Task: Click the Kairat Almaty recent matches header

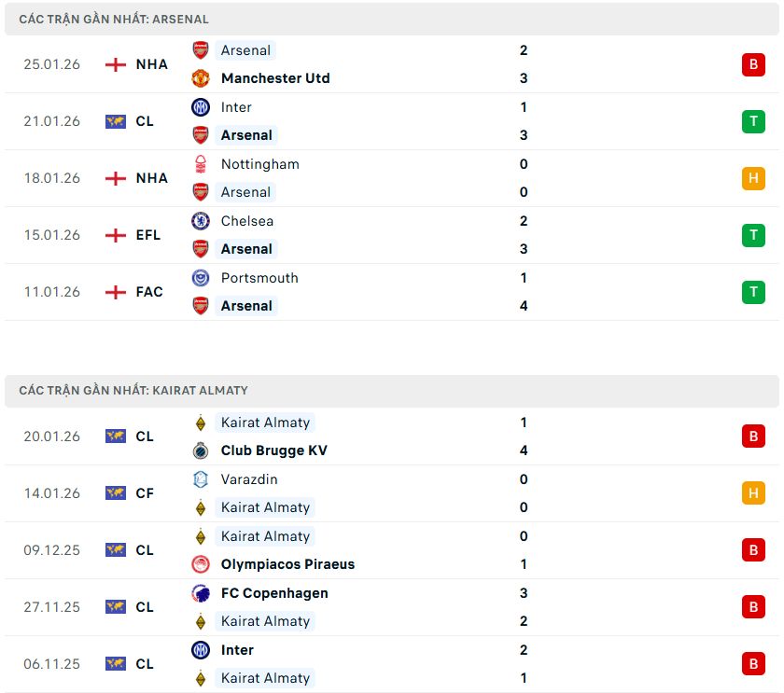Action: pos(133,391)
